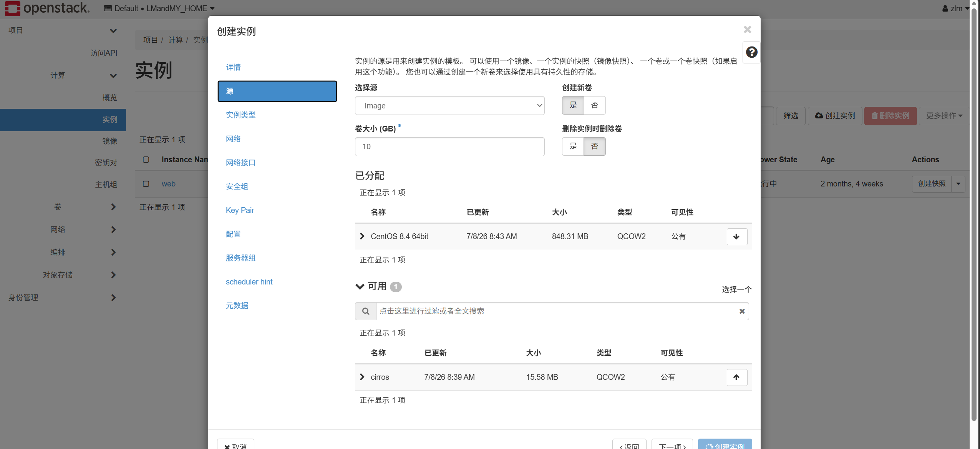The width and height of the screenshot is (980, 449).
Task: Click the page vertical scrollbar
Action: [973, 215]
